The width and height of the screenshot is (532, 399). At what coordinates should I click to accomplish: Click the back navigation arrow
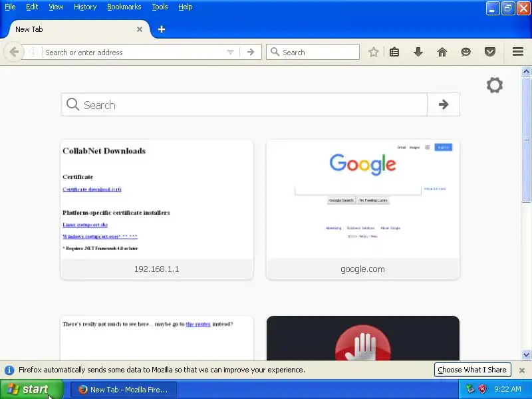click(x=14, y=53)
